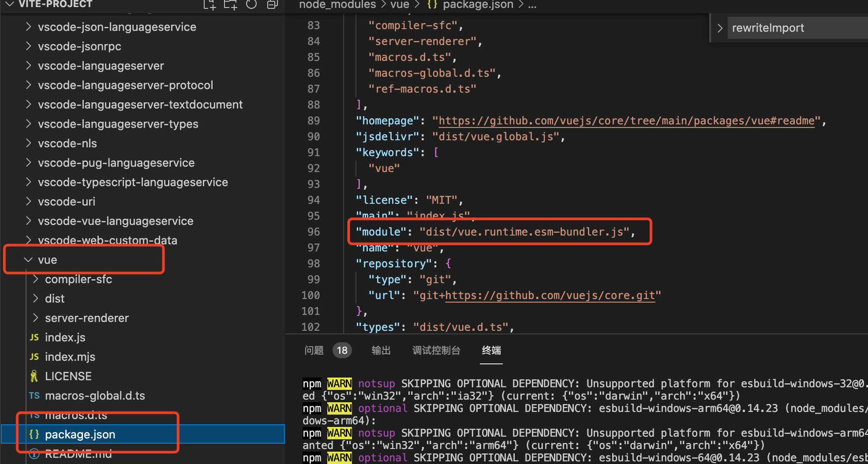Open the index.js file
The height and width of the screenshot is (464, 868).
pos(65,337)
